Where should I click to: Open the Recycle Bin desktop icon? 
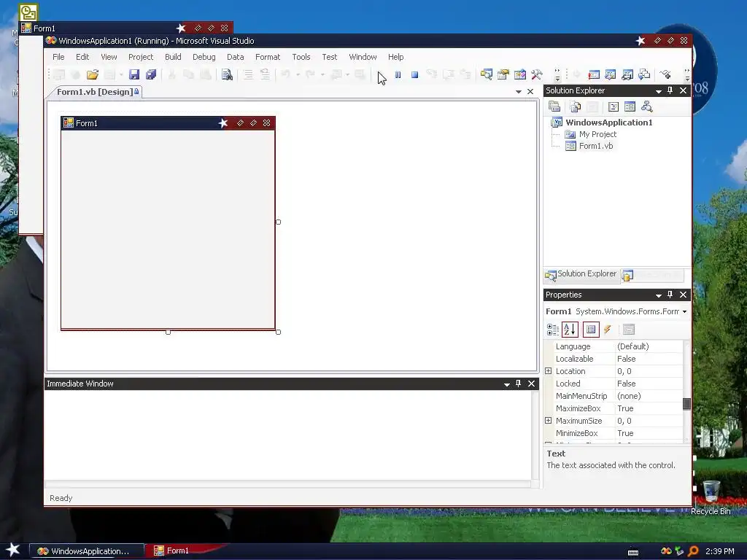pyautogui.click(x=711, y=497)
